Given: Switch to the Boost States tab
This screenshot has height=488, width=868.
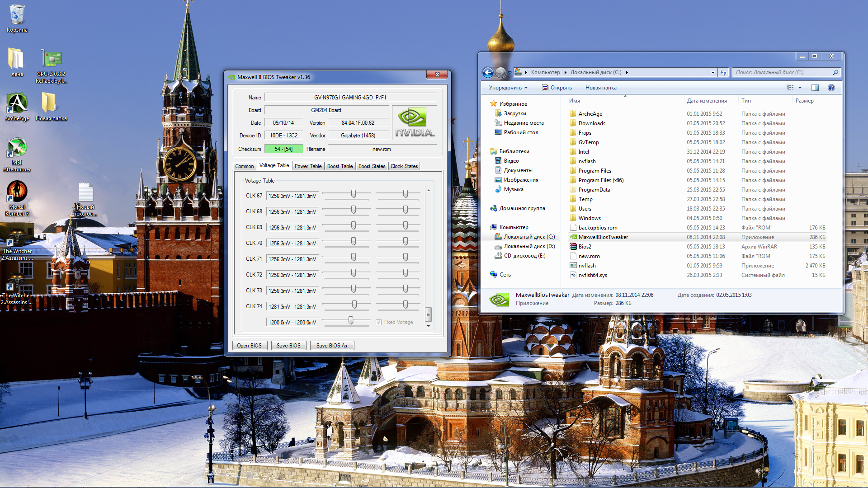Looking at the screenshot, I should [x=372, y=166].
